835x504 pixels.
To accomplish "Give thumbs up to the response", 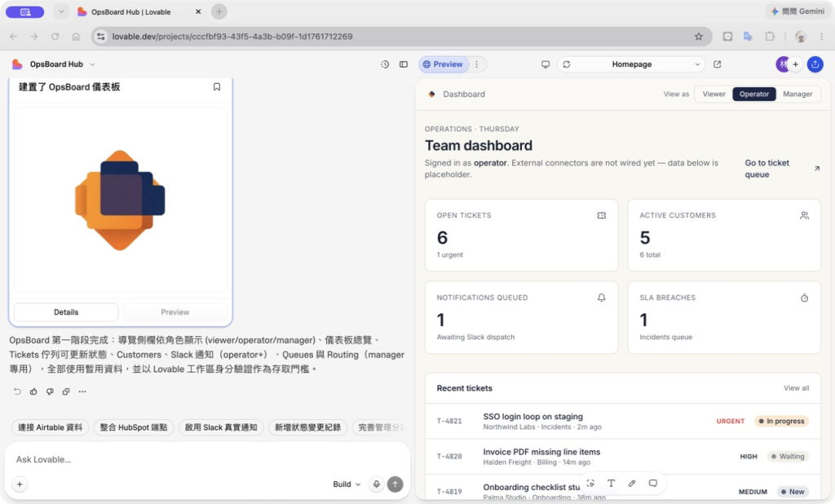I will [33, 391].
